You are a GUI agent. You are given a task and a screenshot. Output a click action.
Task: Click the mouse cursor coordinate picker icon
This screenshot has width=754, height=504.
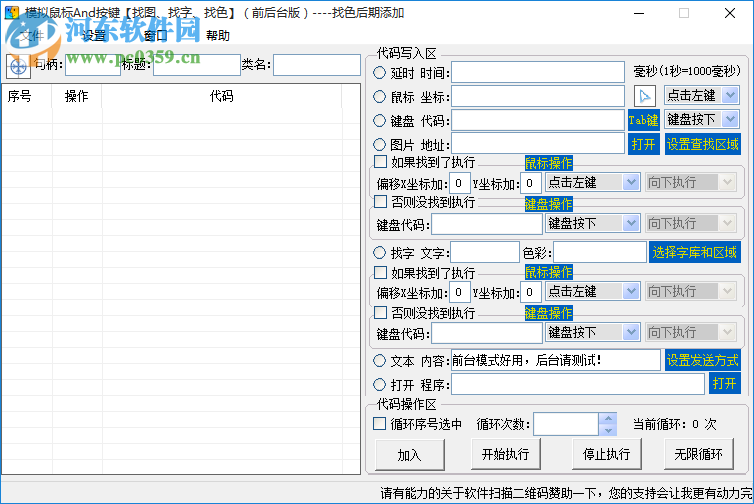(x=644, y=96)
